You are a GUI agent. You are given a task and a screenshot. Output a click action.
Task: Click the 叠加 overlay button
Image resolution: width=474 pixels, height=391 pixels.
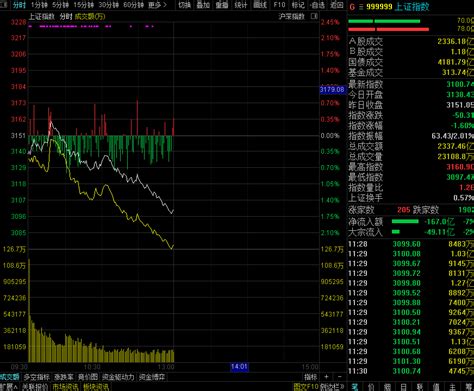tap(203, 5)
